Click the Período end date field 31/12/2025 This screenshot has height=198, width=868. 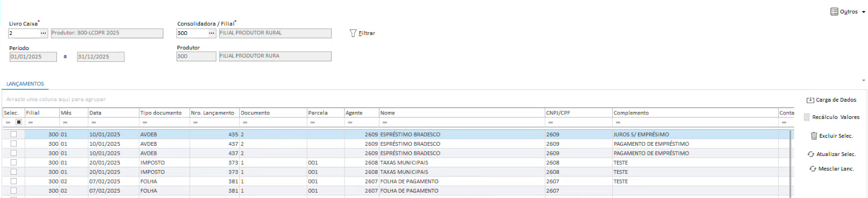coord(101,56)
